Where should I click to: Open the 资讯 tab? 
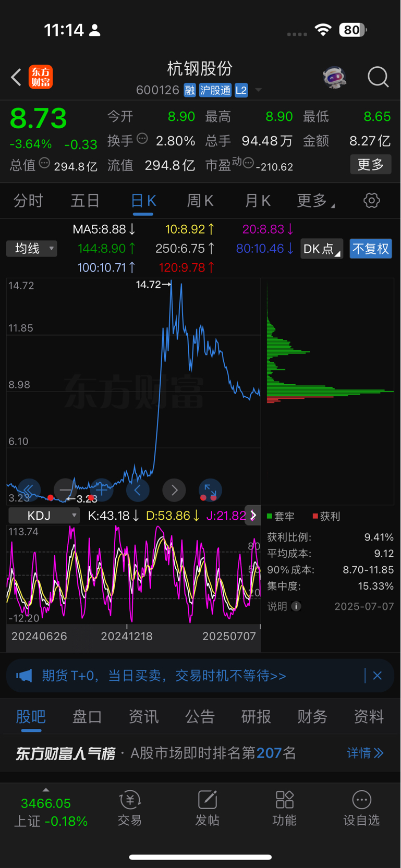tap(143, 716)
